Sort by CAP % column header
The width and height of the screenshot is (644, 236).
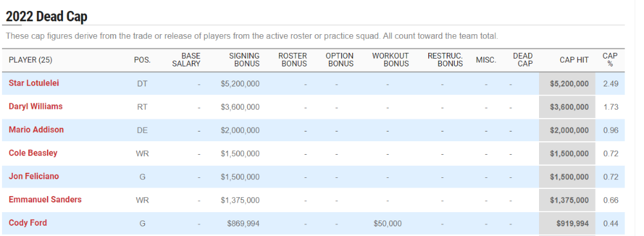pos(610,60)
